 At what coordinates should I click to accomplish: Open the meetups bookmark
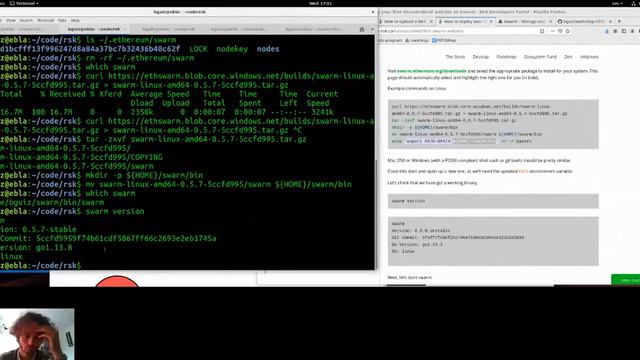pos(417,40)
